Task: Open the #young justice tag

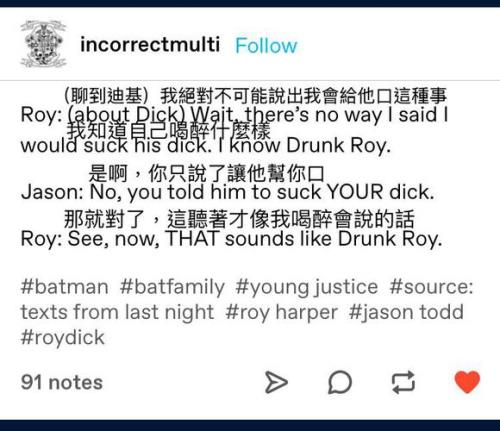Action: [307, 288]
